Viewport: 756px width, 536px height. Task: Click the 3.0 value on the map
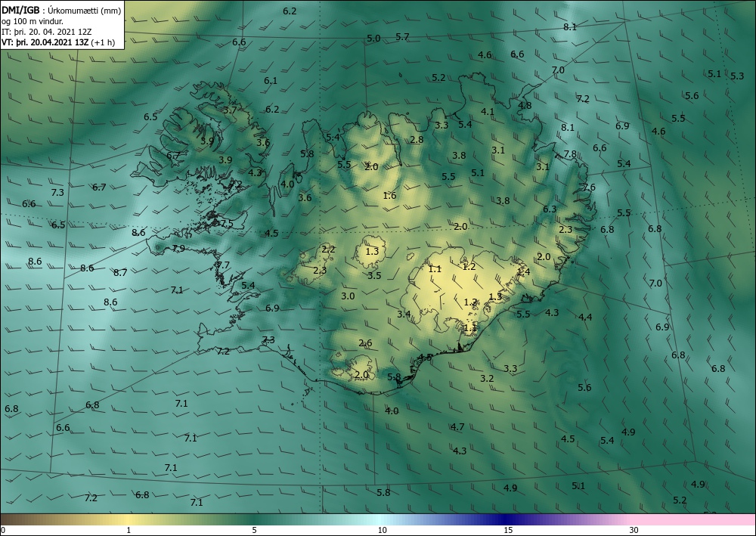click(x=348, y=296)
